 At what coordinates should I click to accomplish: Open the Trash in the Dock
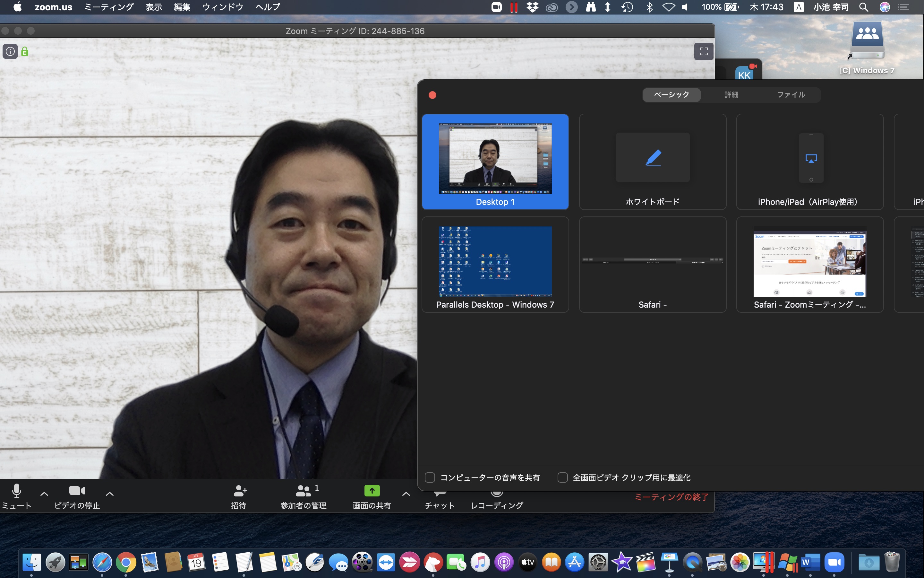coord(892,562)
